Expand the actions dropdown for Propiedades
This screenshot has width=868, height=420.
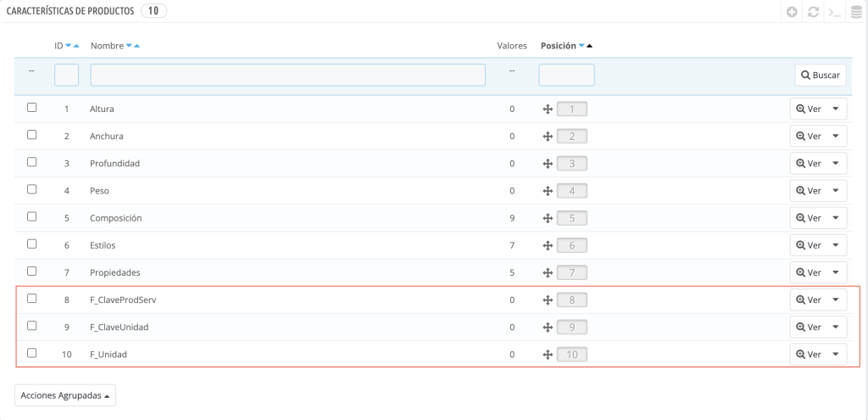(836, 272)
